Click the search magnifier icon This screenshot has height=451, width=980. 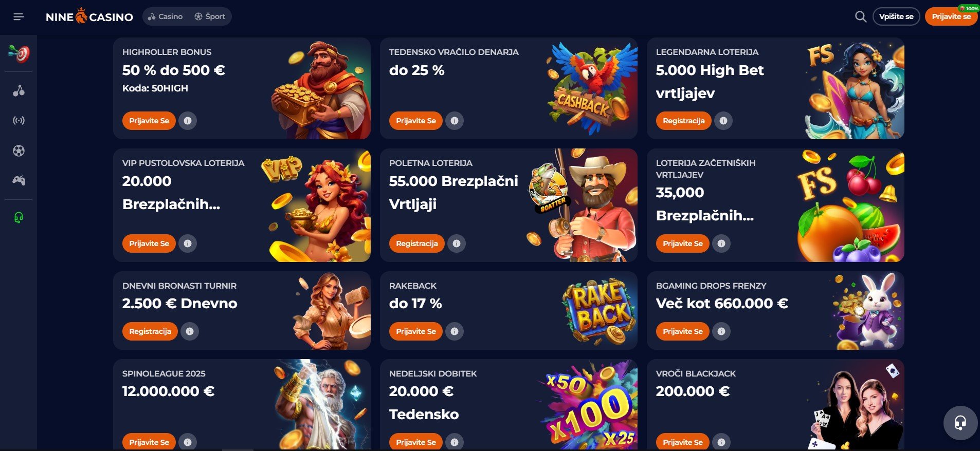point(860,16)
